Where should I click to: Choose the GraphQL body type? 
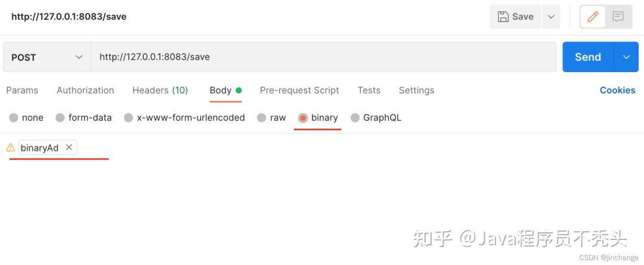tap(355, 118)
